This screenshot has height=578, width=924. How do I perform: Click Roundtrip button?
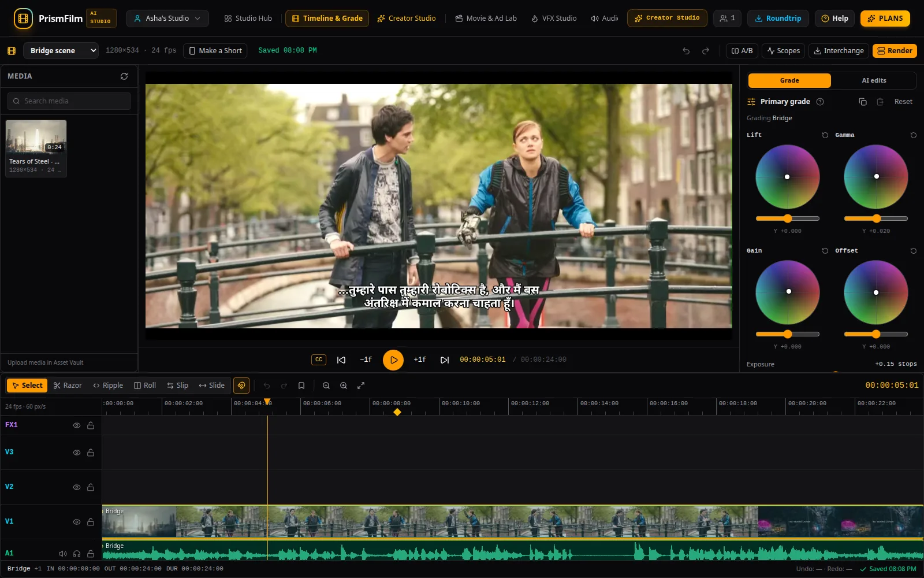click(x=778, y=18)
